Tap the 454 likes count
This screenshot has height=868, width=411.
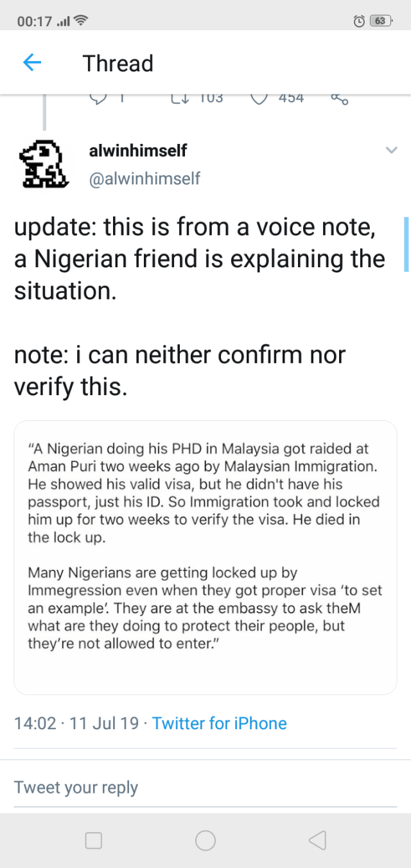[x=291, y=98]
